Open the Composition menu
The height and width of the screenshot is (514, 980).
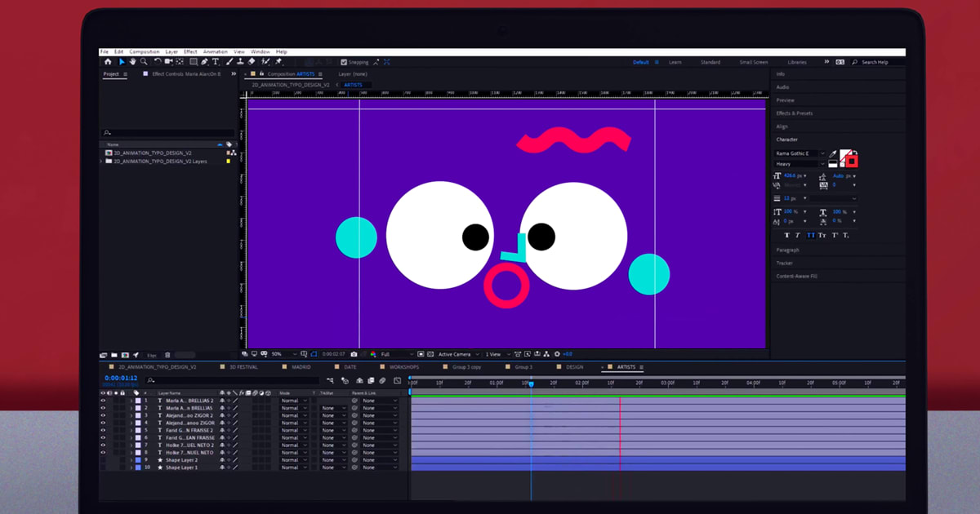(x=144, y=51)
